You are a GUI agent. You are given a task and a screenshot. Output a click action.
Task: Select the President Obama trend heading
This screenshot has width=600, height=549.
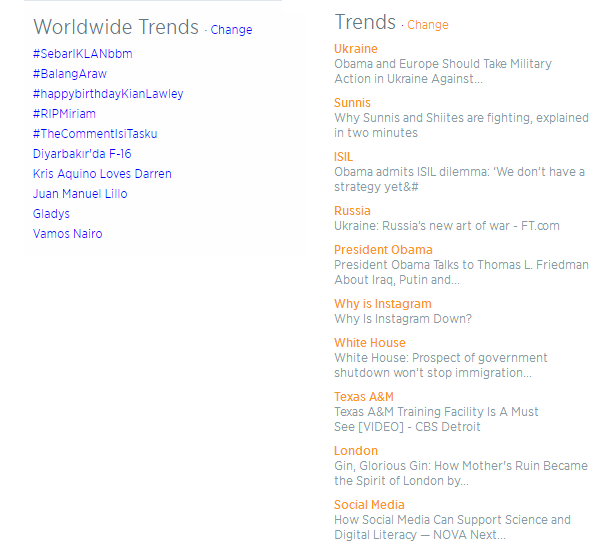(383, 250)
